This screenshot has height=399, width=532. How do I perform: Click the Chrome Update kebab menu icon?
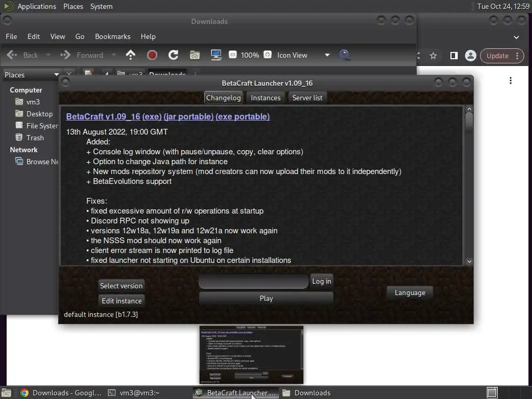click(517, 56)
